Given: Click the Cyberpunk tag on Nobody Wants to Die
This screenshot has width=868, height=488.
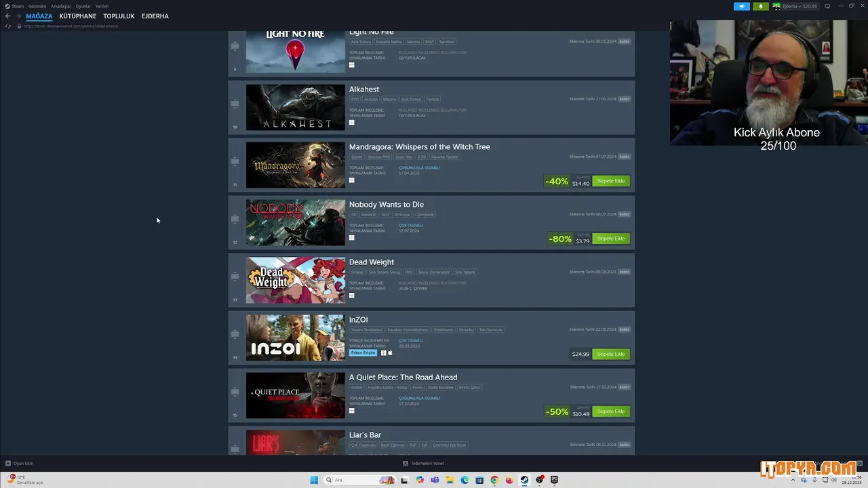Looking at the screenshot, I should click(x=425, y=214).
